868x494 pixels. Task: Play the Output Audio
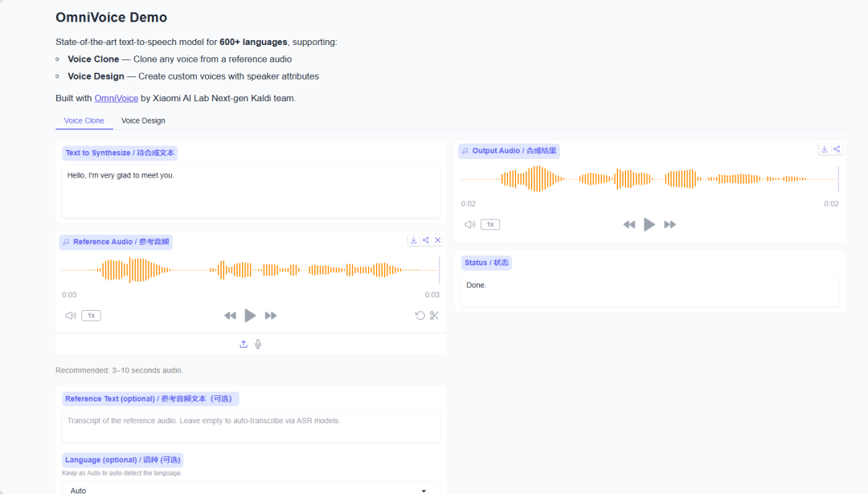(649, 225)
